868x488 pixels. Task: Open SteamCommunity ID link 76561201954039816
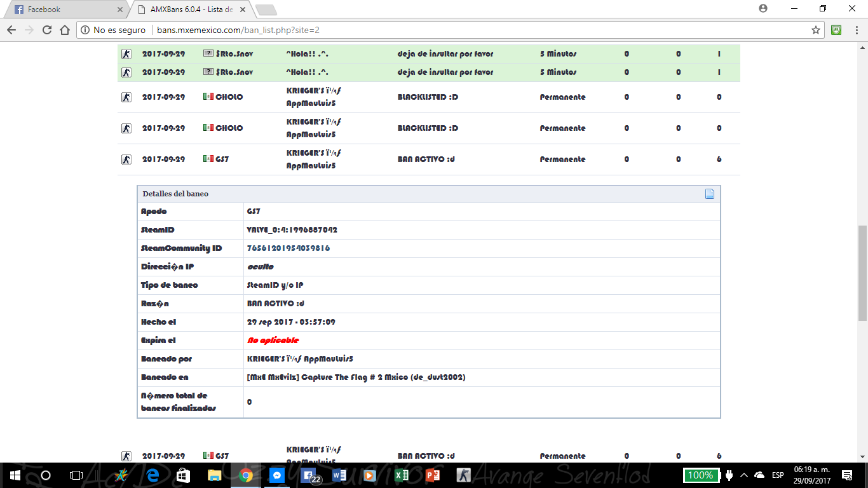tap(288, 248)
